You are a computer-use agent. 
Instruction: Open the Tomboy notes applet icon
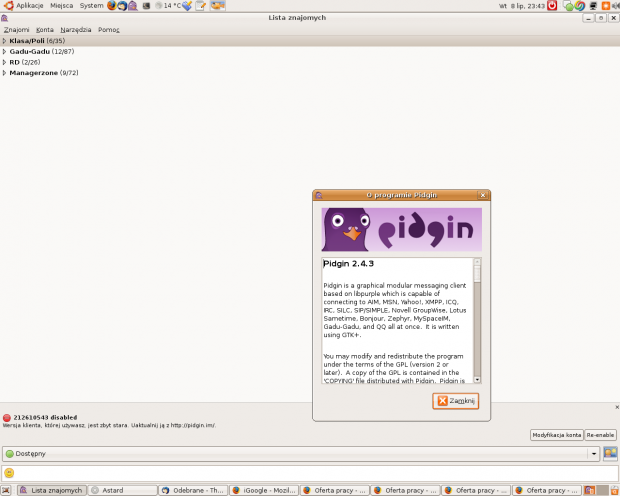pos(201,6)
